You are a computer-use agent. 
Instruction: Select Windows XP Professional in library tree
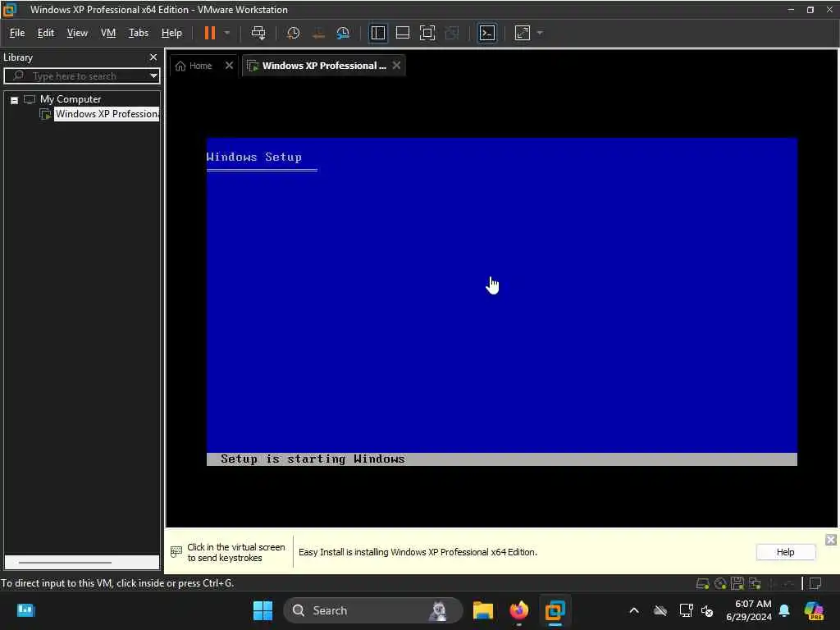(106, 114)
